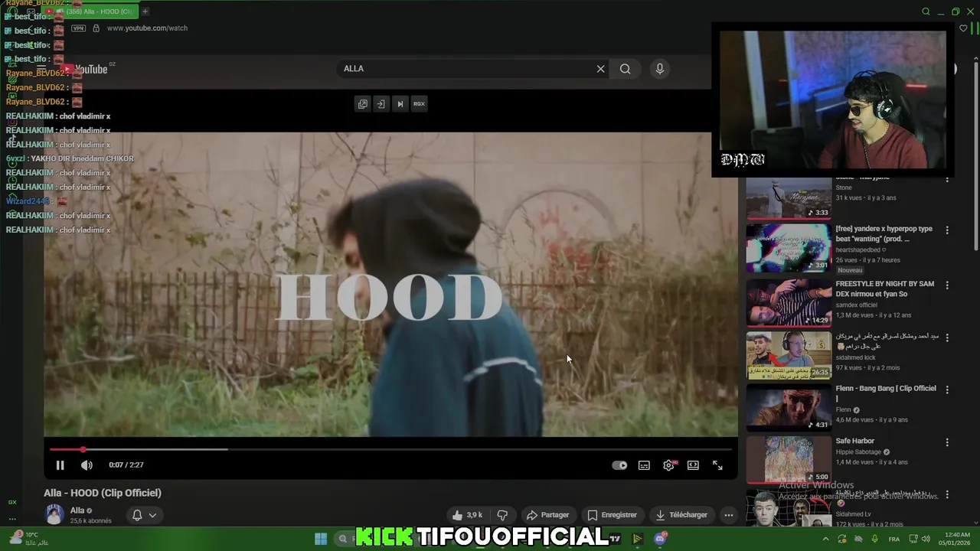Click the enter-arrow icon above player
This screenshot has height=551, width=980.
381,104
